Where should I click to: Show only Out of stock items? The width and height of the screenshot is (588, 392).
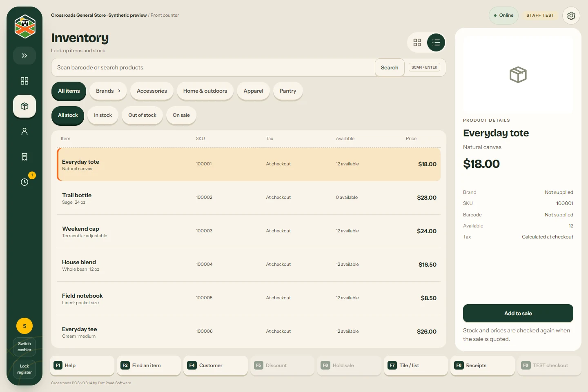(143, 115)
